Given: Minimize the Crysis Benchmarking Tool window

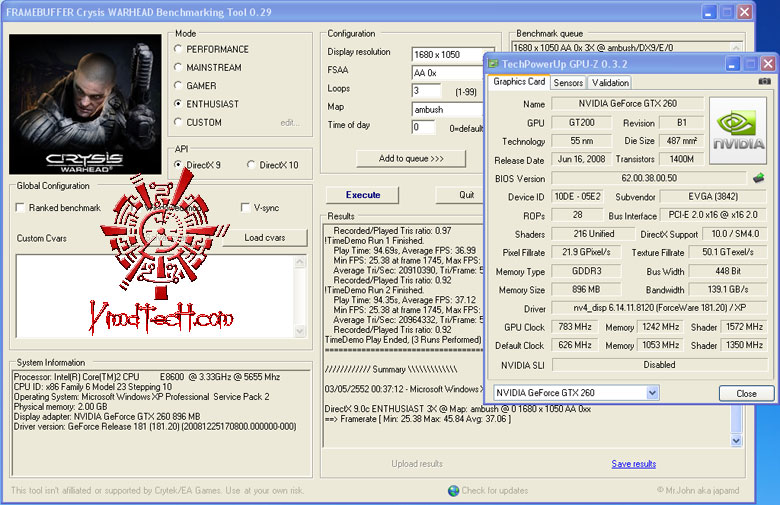Looking at the screenshot, I should pyautogui.click(x=709, y=12).
